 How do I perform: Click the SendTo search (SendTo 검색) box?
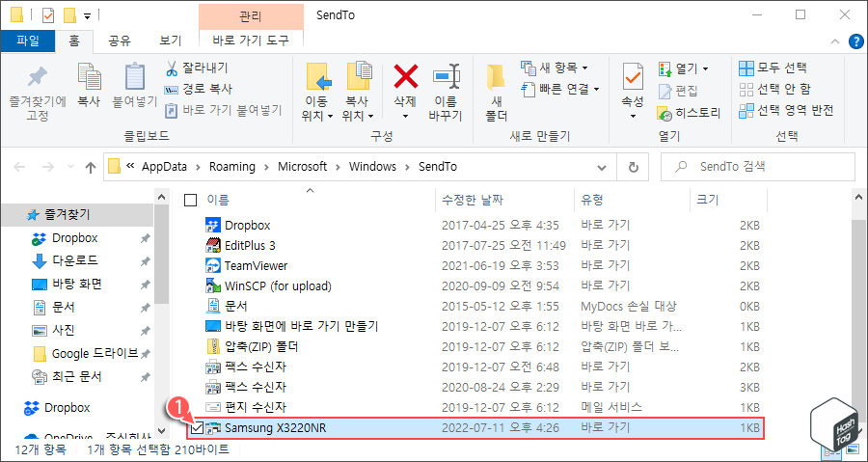click(x=758, y=167)
